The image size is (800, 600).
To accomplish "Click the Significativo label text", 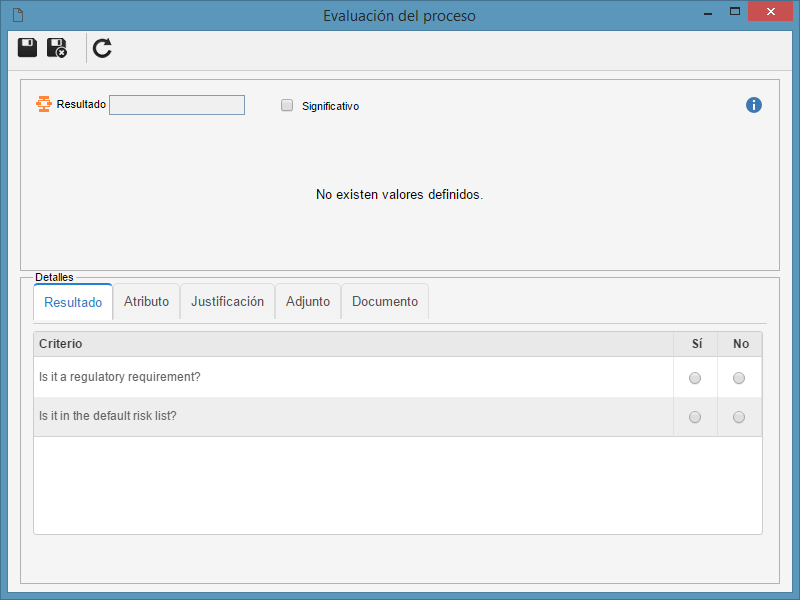I will click(x=331, y=106).
